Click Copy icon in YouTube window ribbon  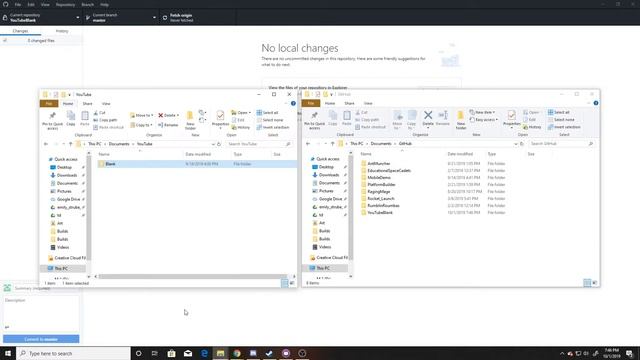pos(71,118)
